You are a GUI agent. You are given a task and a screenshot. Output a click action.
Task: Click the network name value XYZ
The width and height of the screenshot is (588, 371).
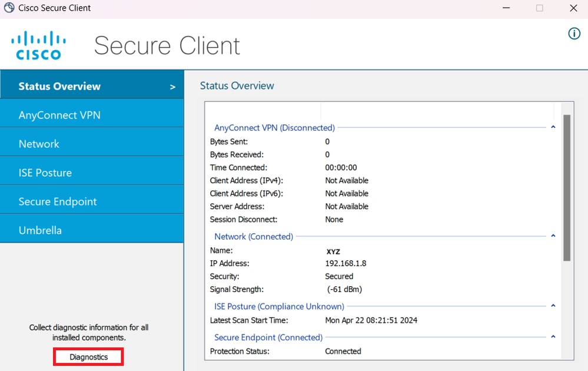click(333, 251)
